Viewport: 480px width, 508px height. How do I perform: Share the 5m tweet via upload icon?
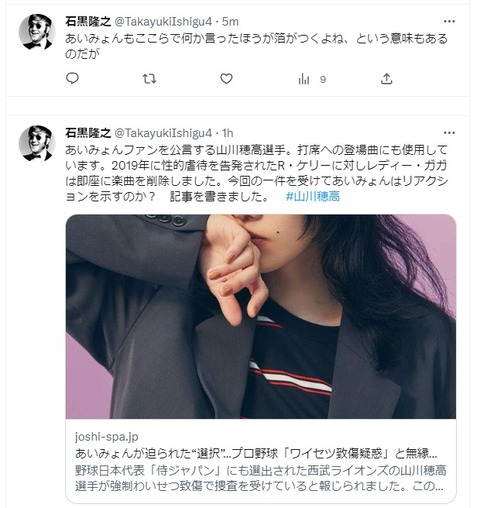point(386,79)
